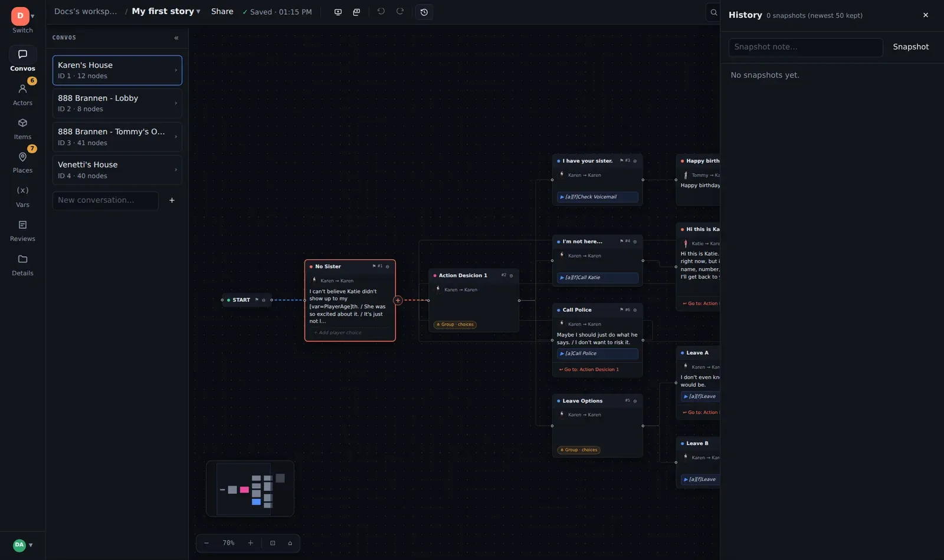Click the red plus connector after No Sister
Image resolution: width=944 pixels, height=560 pixels.
(x=398, y=300)
